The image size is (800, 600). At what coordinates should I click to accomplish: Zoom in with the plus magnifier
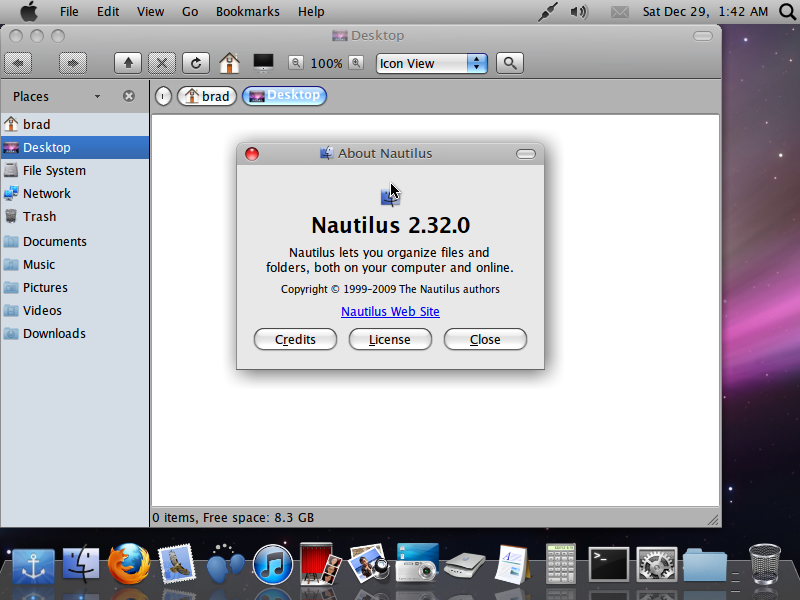click(x=356, y=63)
